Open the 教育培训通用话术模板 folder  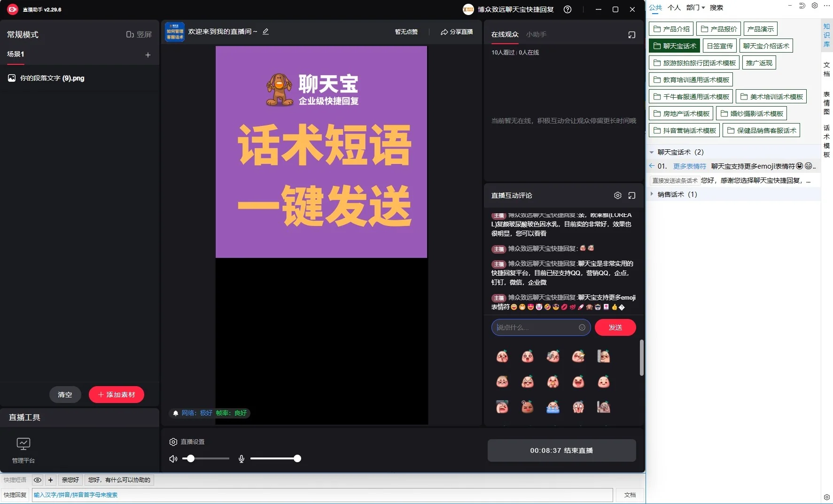691,80
